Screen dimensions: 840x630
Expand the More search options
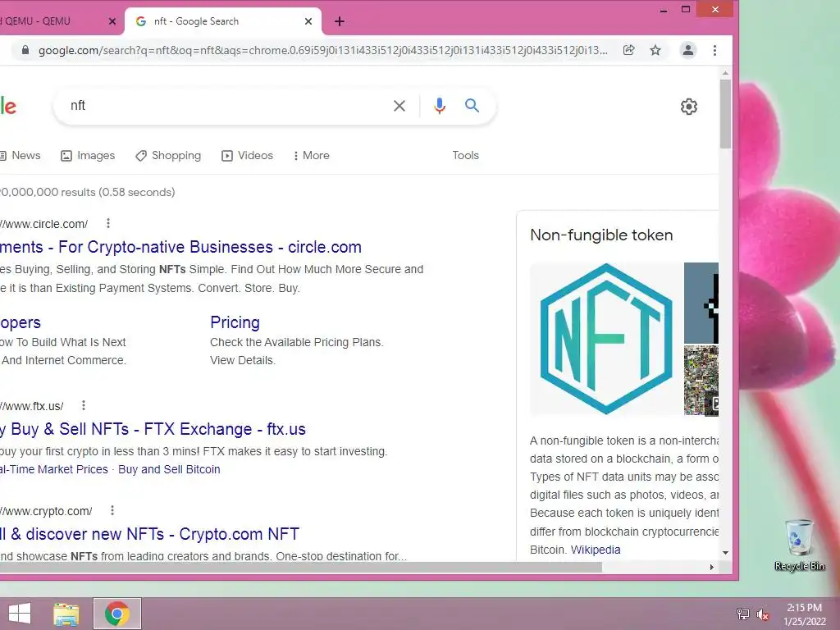click(x=311, y=155)
